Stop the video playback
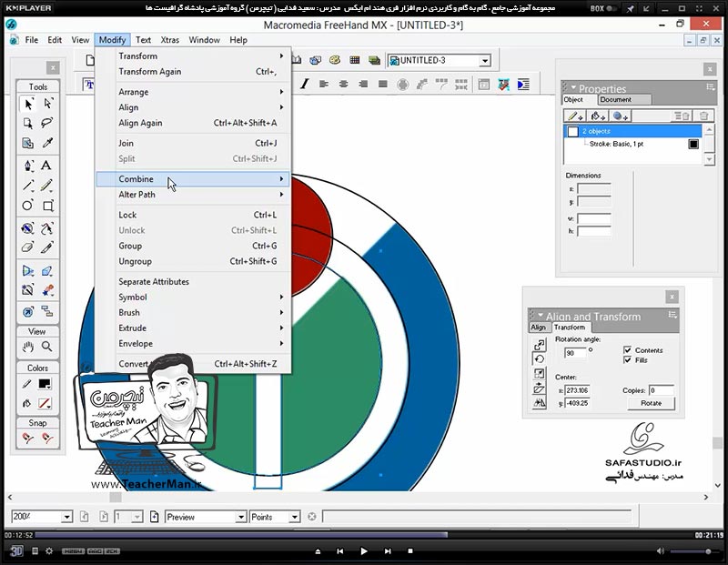 410,551
